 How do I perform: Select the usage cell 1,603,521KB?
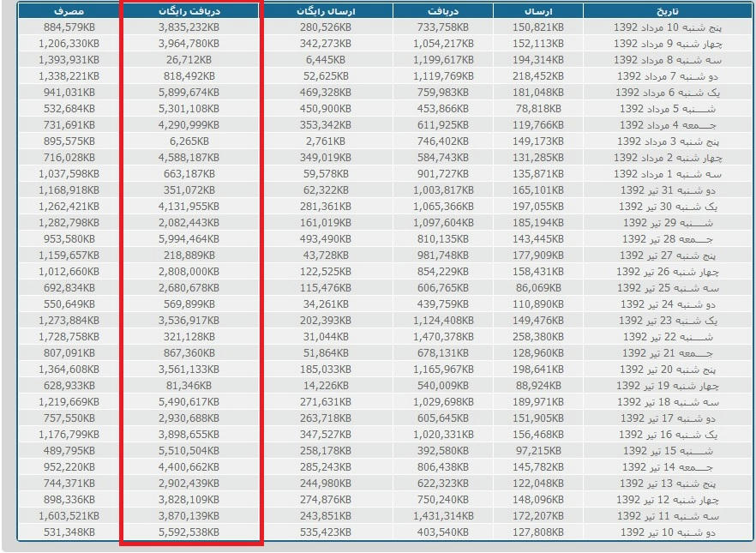[x=69, y=516]
